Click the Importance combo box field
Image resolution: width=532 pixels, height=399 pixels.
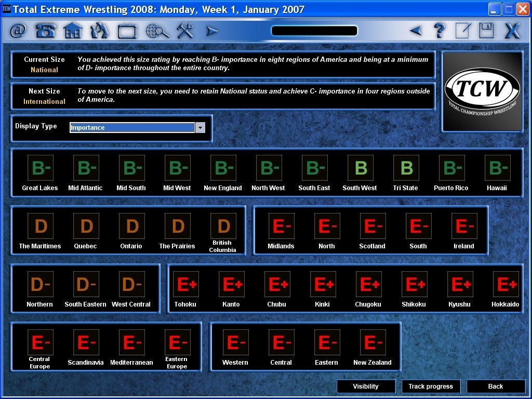click(132, 128)
